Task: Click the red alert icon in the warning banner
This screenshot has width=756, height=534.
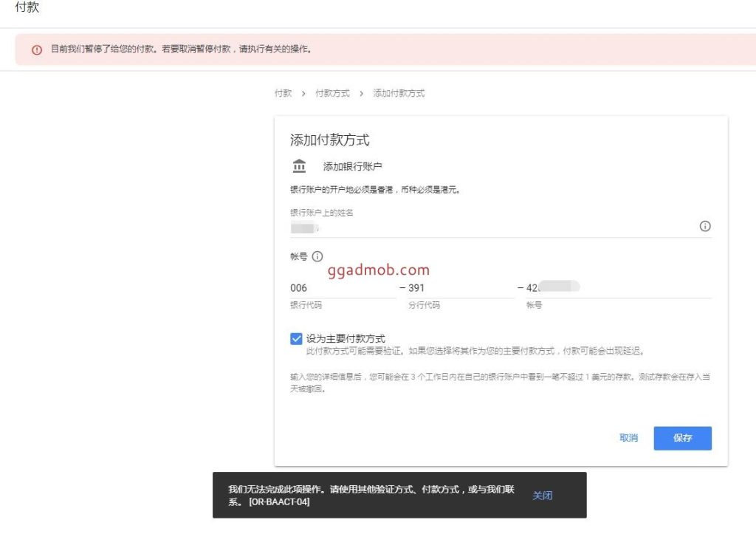Action: click(x=37, y=49)
